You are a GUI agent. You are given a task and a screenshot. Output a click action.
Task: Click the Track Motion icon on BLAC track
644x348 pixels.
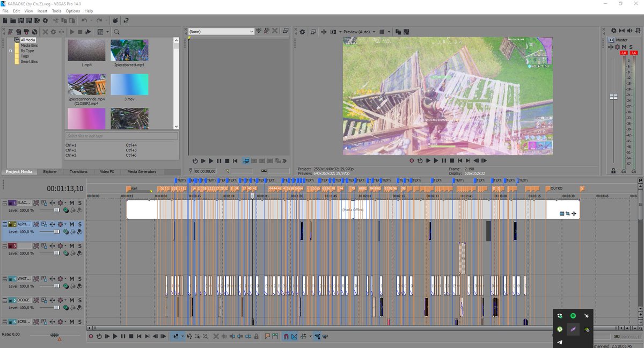tap(44, 202)
